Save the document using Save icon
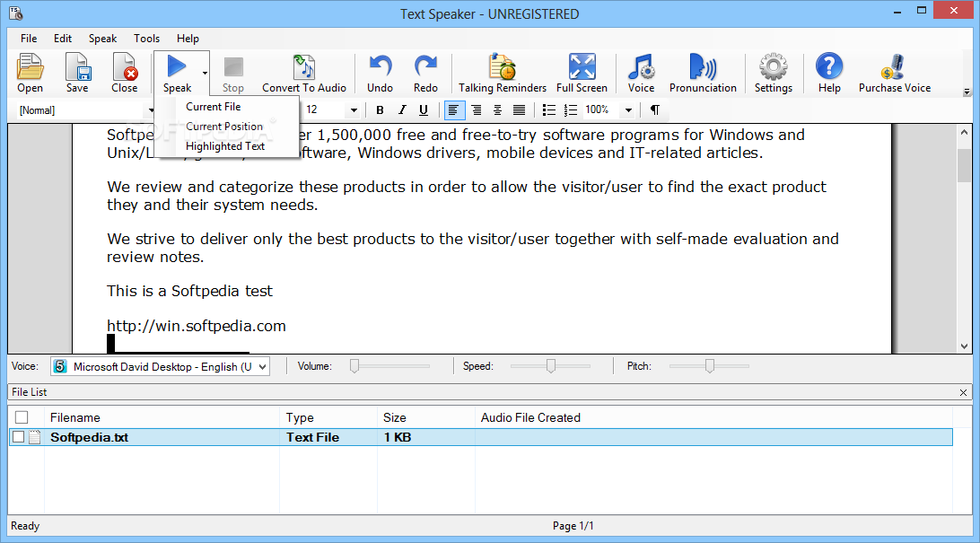The width and height of the screenshot is (980, 543). pyautogui.click(x=77, y=73)
